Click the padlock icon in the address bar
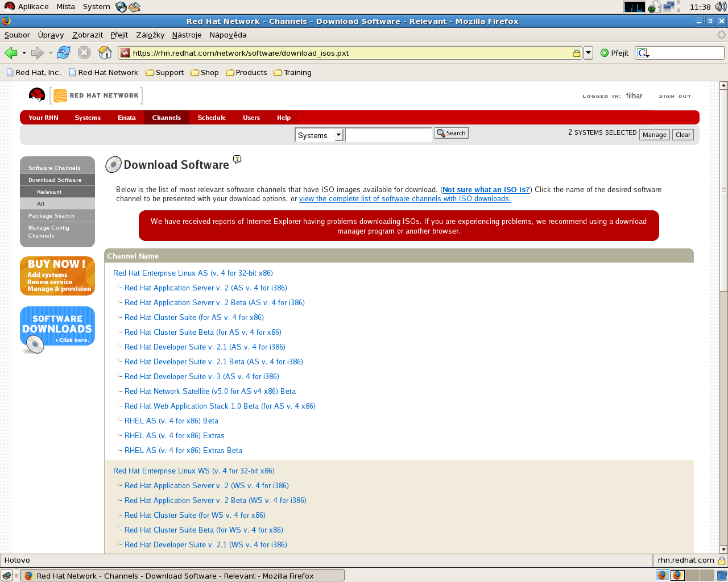The image size is (728, 582). (577, 53)
